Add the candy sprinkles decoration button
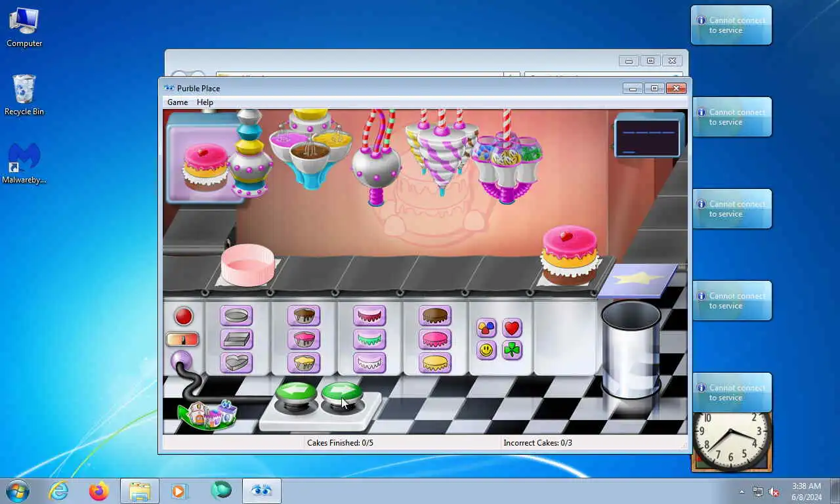The image size is (840, 504). coord(486,328)
